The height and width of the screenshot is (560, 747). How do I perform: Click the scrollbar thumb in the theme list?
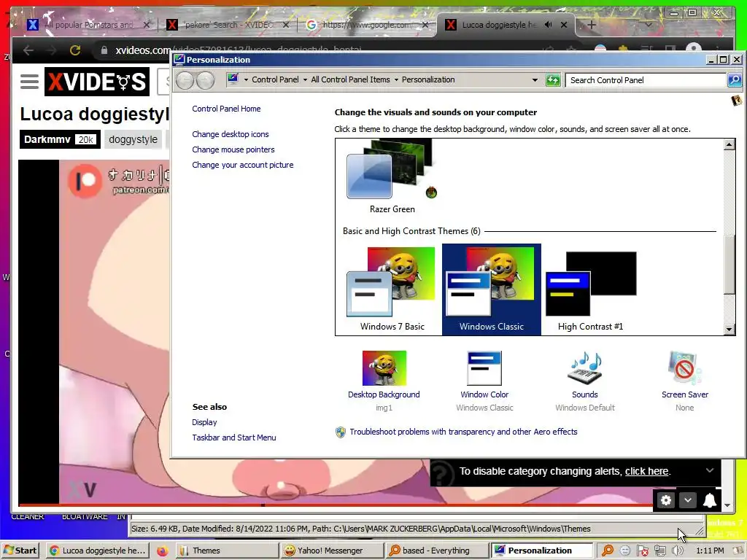pos(729,265)
